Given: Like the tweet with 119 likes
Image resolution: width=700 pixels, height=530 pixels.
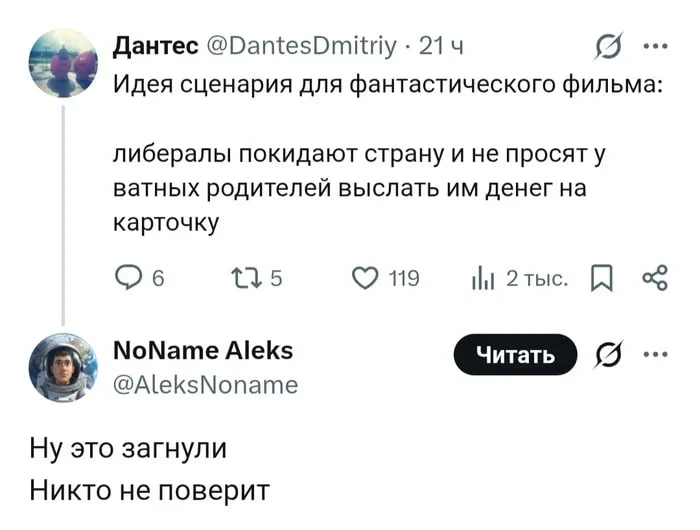Looking at the screenshot, I should [x=365, y=278].
